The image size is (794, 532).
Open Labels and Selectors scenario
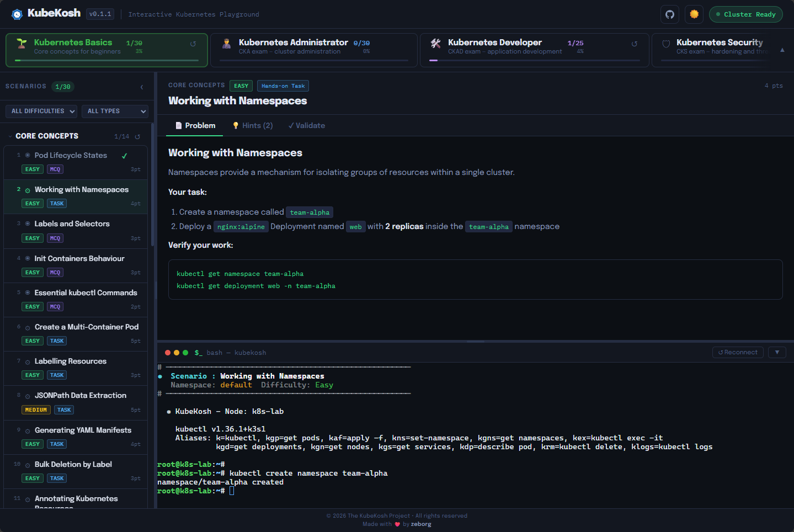point(76,231)
